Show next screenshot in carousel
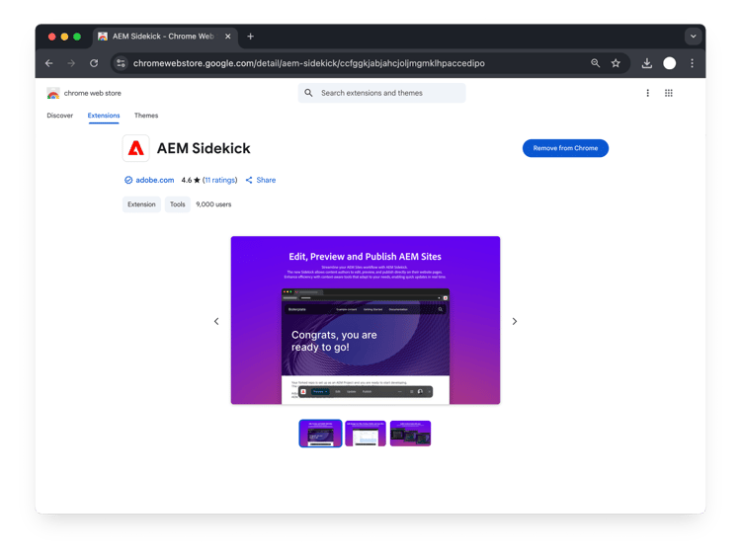This screenshot has height=560, width=741. pos(515,321)
